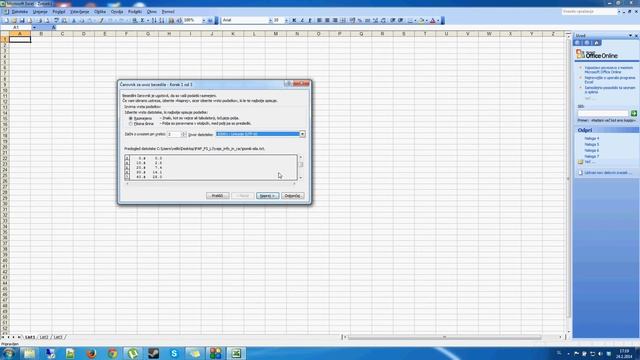
Task: Open the Okno menu
Action: pos(152,12)
